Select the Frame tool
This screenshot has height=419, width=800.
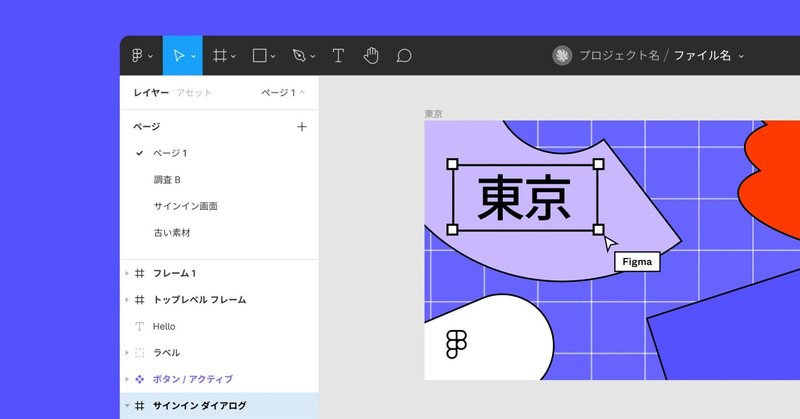(x=220, y=56)
